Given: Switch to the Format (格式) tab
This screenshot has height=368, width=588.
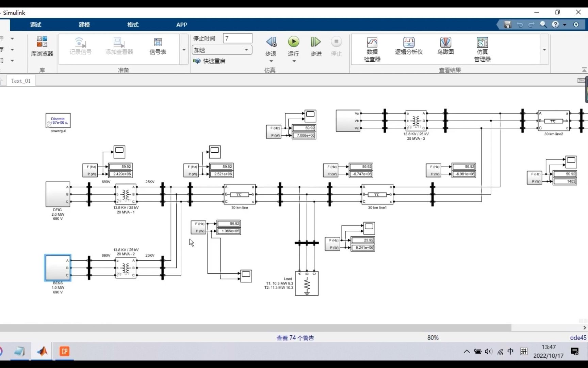Looking at the screenshot, I should (x=133, y=25).
